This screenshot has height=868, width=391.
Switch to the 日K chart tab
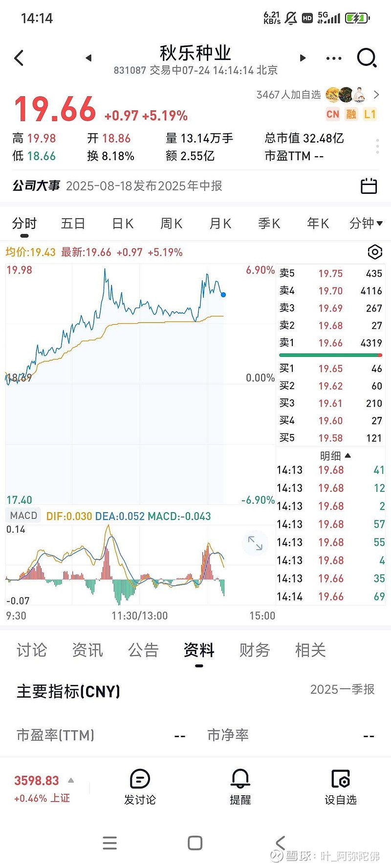(x=123, y=224)
